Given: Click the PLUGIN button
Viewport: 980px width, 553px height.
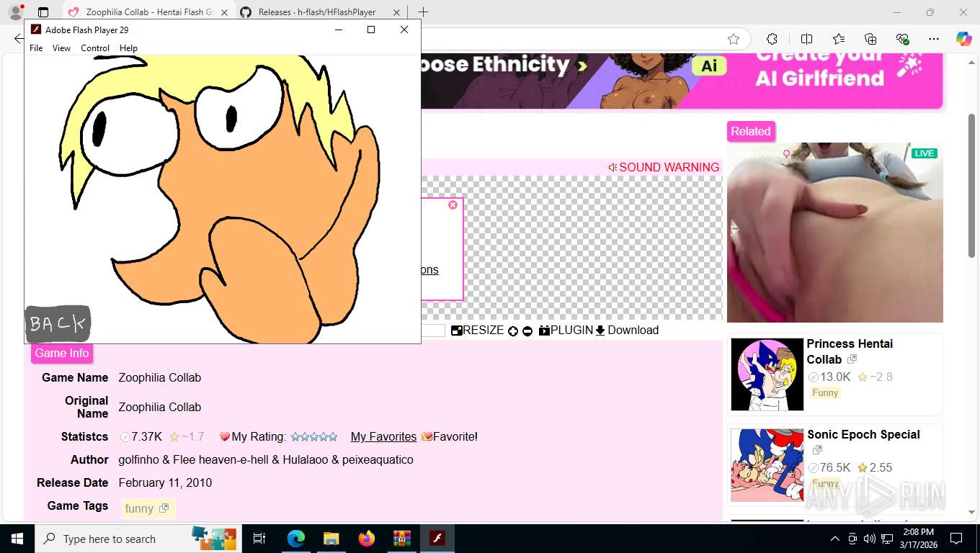Looking at the screenshot, I should 566,330.
